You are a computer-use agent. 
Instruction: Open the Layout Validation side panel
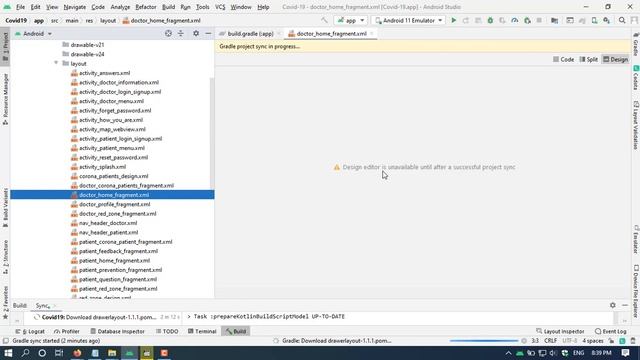636,125
